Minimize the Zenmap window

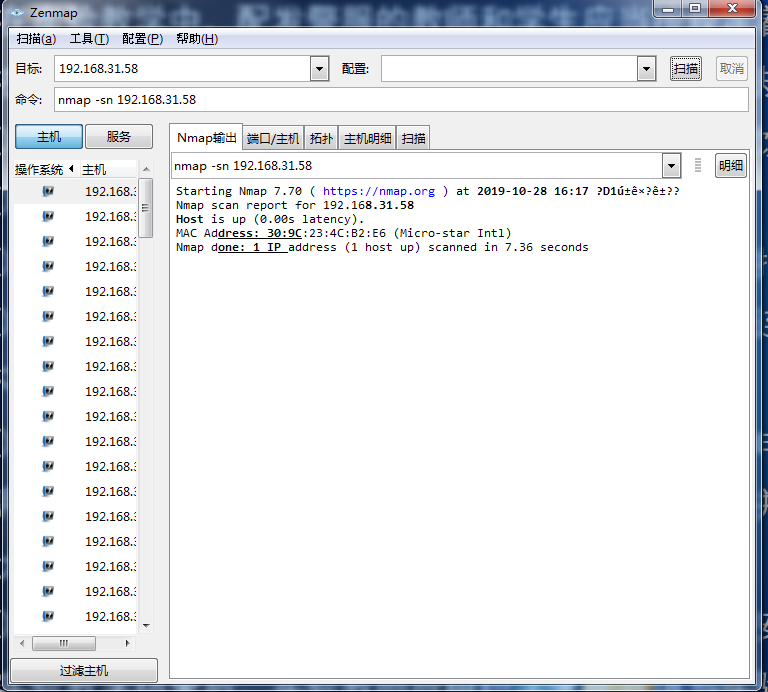point(668,8)
